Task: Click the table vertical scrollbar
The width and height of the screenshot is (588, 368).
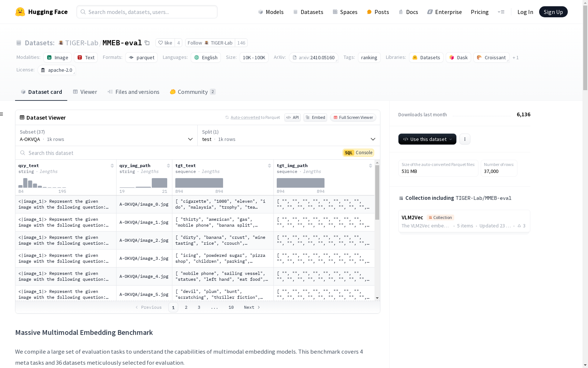Action: tap(377, 192)
